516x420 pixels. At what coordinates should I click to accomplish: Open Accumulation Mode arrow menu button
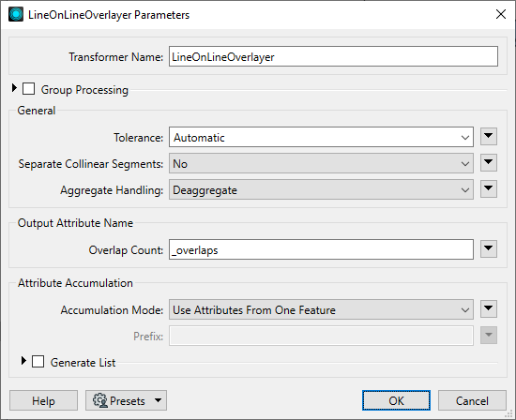pyautogui.click(x=489, y=308)
